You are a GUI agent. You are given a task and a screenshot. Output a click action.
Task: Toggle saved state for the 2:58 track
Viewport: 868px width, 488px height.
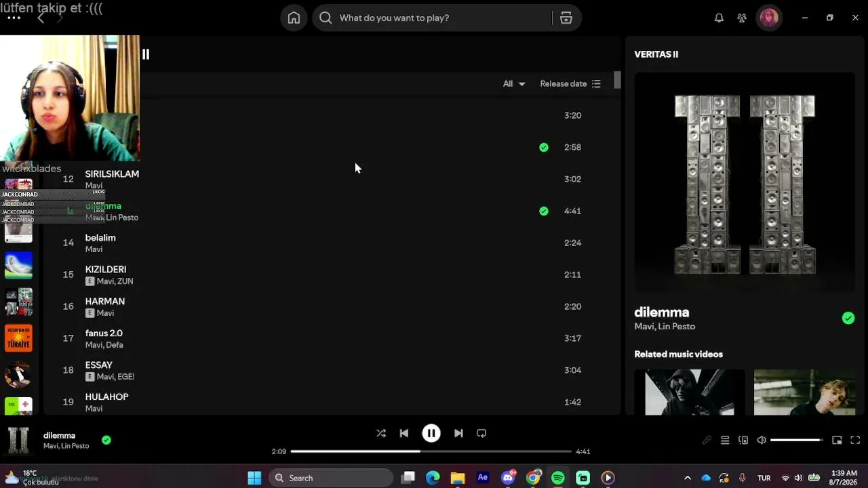tap(544, 147)
